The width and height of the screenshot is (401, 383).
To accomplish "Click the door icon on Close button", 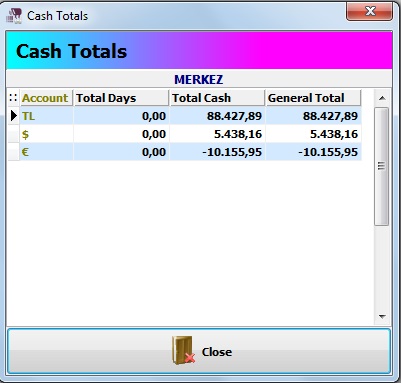I will (183, 350).
